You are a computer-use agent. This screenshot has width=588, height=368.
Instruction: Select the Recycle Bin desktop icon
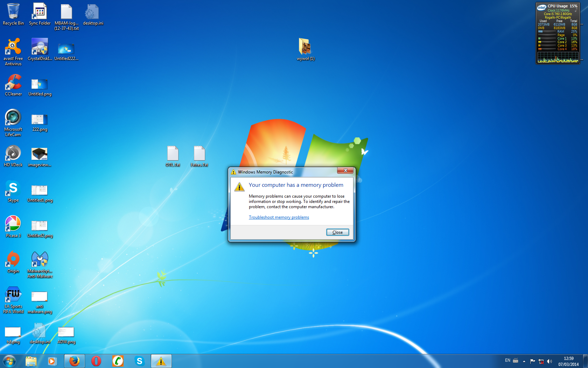13,14
